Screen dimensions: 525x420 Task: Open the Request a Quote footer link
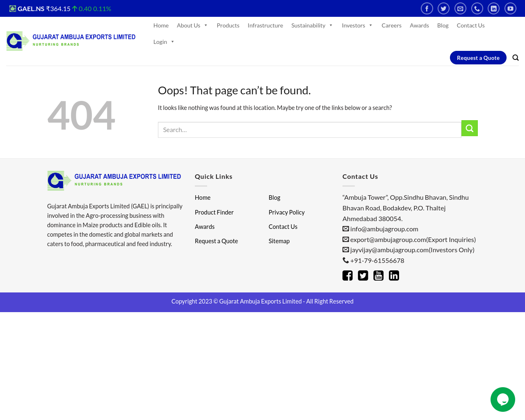(x=217, y=241)
